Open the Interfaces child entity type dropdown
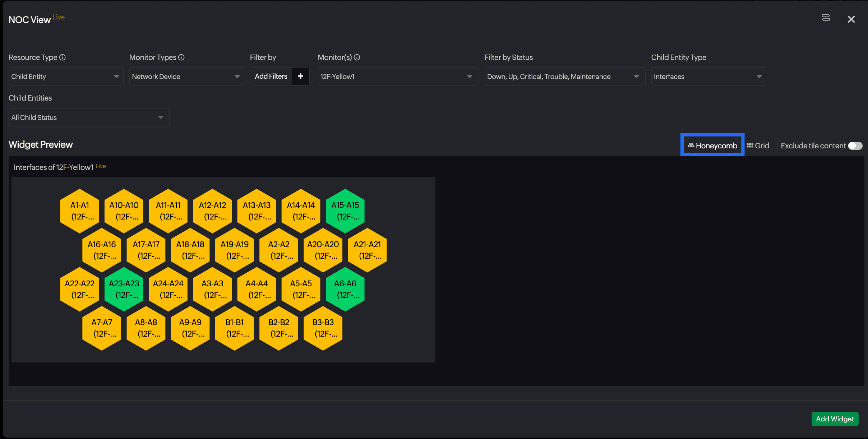This screenshot has width=868, height=439. (x=708, y=77)
